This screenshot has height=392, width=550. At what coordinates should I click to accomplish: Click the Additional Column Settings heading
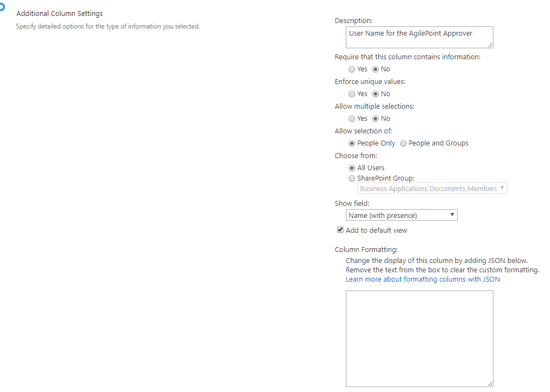pyautogui.click(x=59, y=14)
